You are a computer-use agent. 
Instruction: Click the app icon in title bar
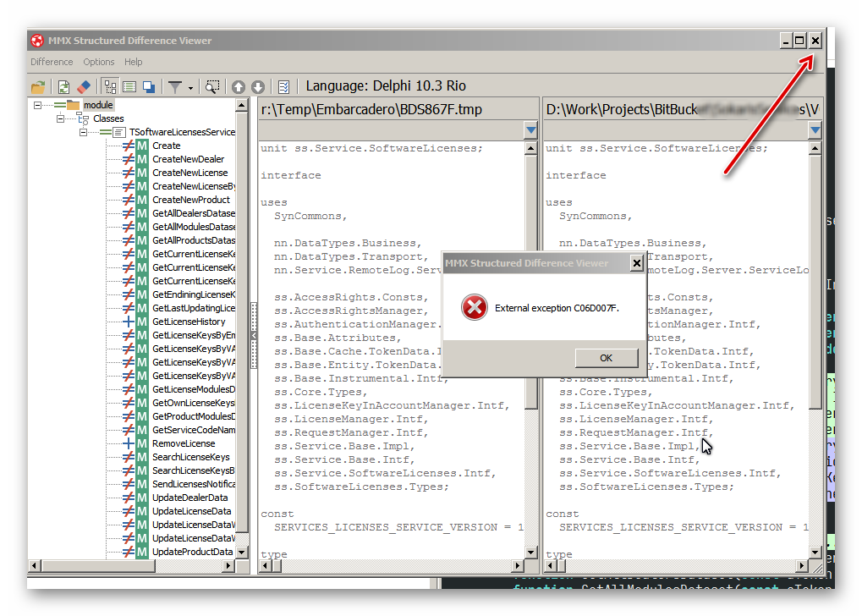tap(37, 41)
